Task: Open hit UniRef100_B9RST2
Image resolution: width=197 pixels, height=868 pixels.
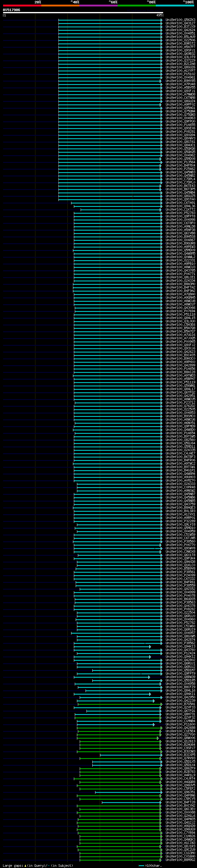Action: (x=180, y=43)
